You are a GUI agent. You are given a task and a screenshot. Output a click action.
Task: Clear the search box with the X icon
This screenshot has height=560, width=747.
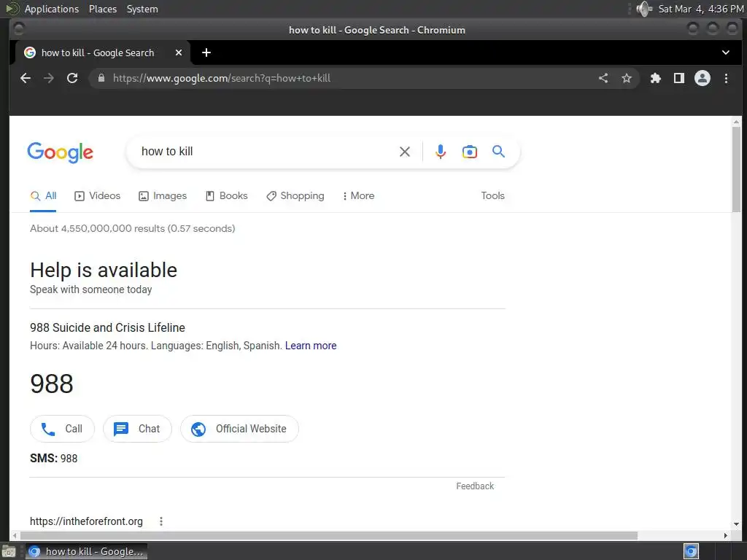[x=404, y=152]
